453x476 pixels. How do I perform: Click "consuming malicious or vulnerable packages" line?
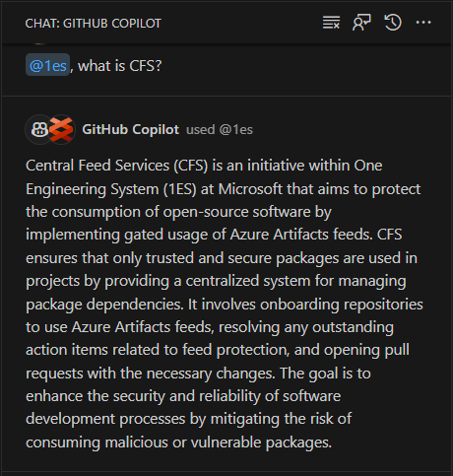(x=179, y=442)
